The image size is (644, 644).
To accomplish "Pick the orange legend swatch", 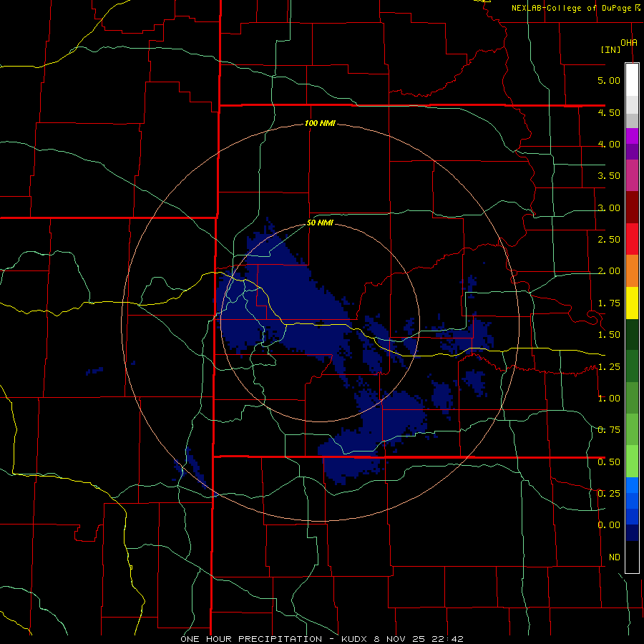I will (632, 271).
